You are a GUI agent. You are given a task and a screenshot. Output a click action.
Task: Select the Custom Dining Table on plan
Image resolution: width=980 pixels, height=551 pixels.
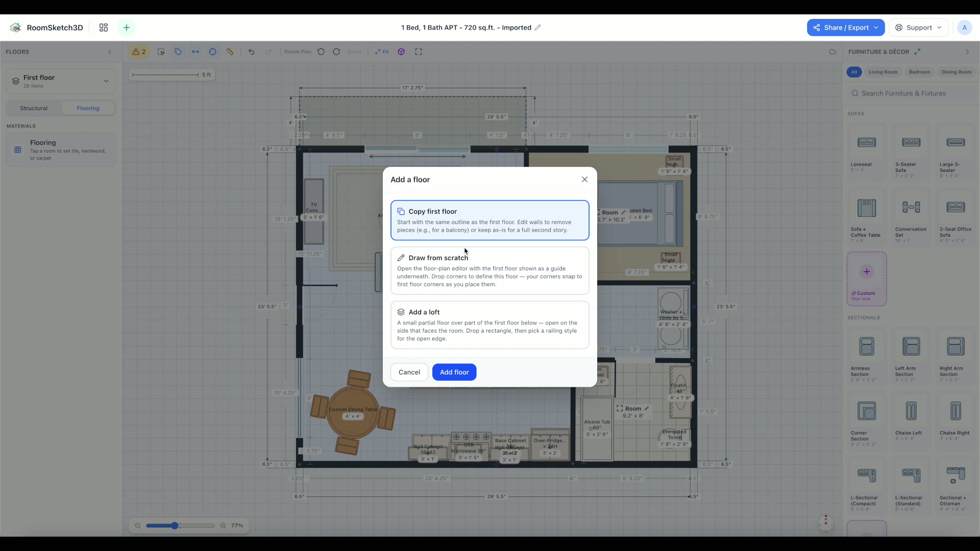tap(353, 413)
